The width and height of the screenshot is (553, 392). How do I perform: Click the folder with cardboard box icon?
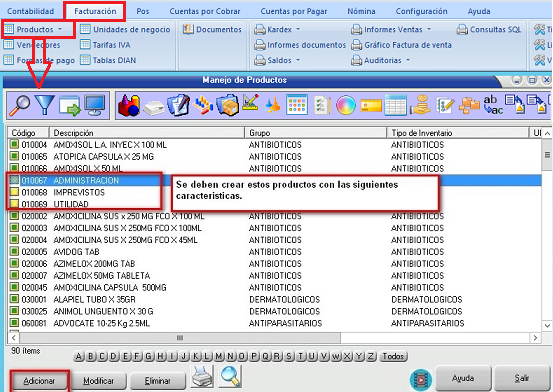pos(227,105)
